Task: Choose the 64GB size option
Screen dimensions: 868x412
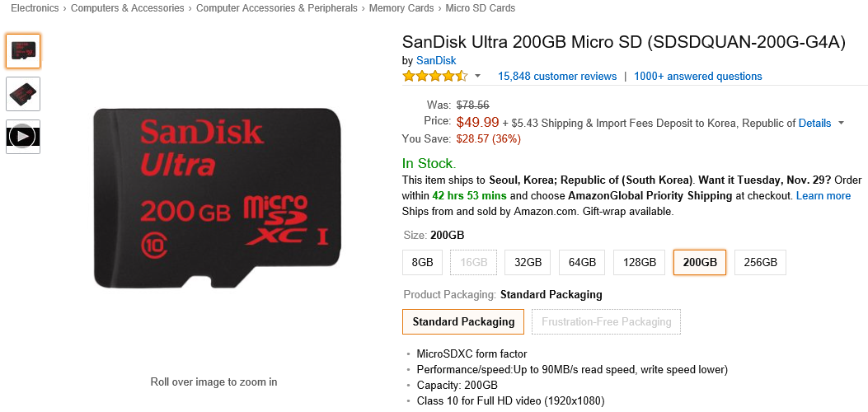Action: [x=581, y=263]
